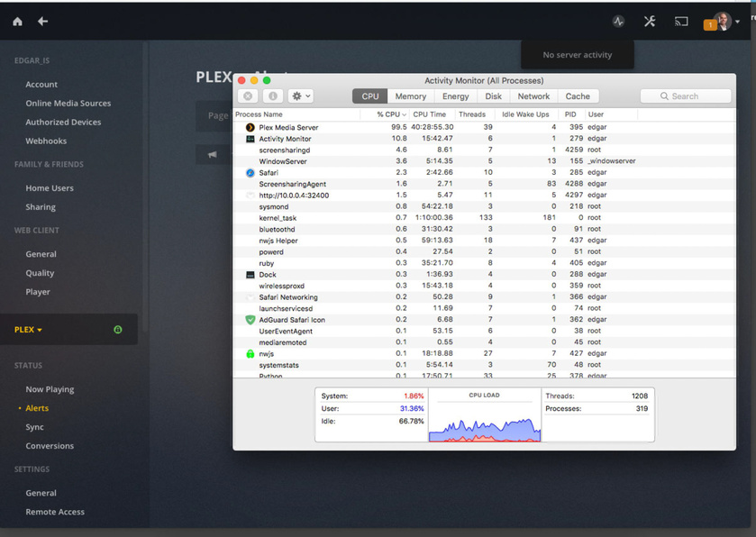Sort by CPU Time column
The width and height of the screenshot is (756, 537).
[x=430, y=114]
